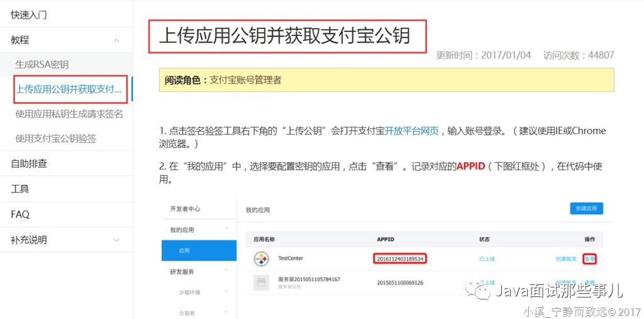
Task: Expand the 云验收 chevron
Action: [x=226, y=311]
